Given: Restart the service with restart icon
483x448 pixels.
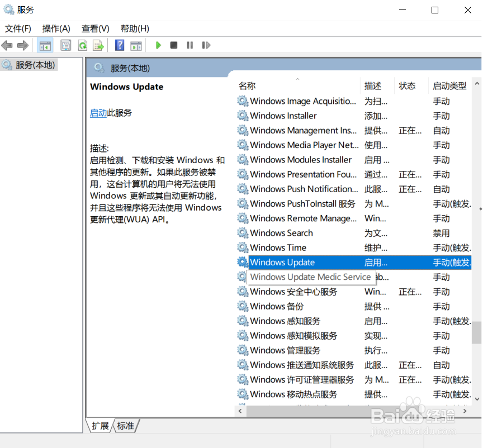Looking at the screenshot, I should click(206, 45).
